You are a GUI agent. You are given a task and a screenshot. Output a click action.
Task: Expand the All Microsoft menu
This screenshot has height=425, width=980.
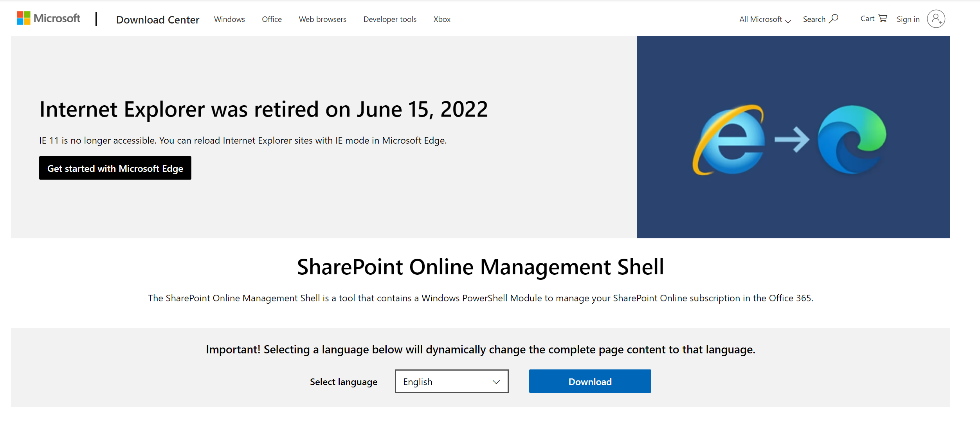(765, 19)
